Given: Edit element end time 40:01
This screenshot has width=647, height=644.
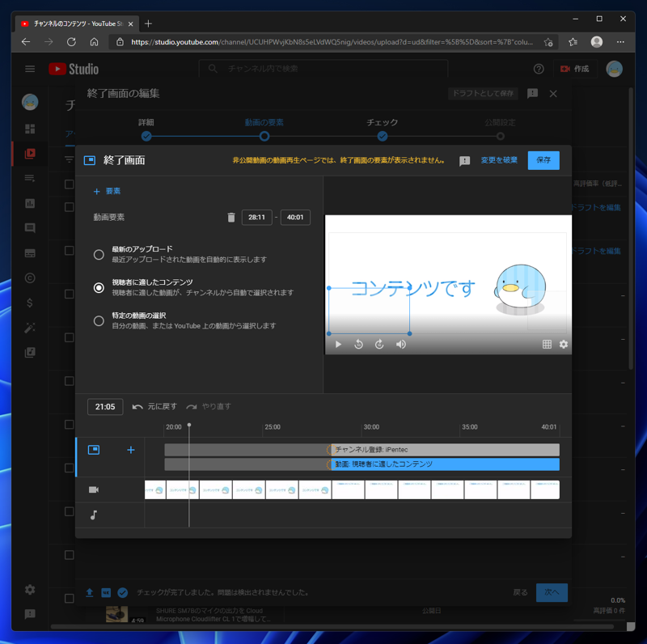Looking at the screenshot, I should (295, 217).
